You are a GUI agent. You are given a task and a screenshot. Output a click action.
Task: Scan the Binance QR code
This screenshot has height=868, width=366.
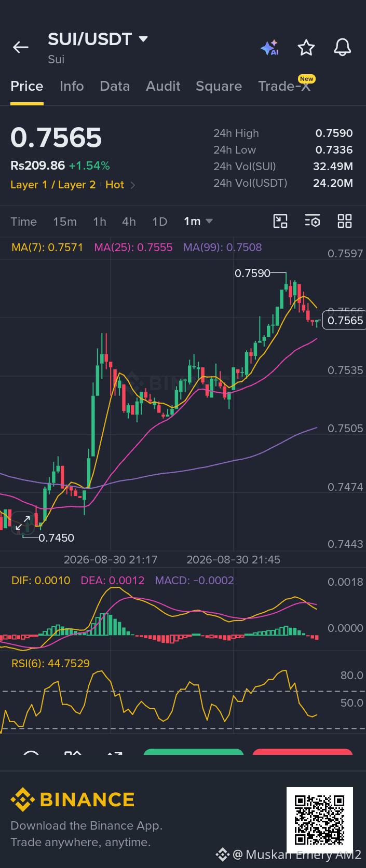pyautogui.click(x=320, y=820)
